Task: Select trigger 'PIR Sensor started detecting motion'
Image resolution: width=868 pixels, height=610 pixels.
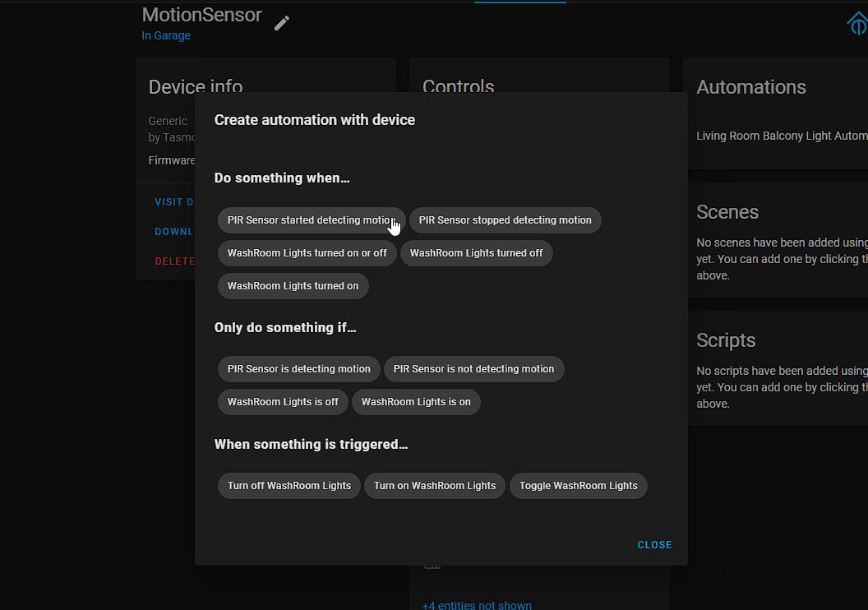Action: (x=311, y=220)
